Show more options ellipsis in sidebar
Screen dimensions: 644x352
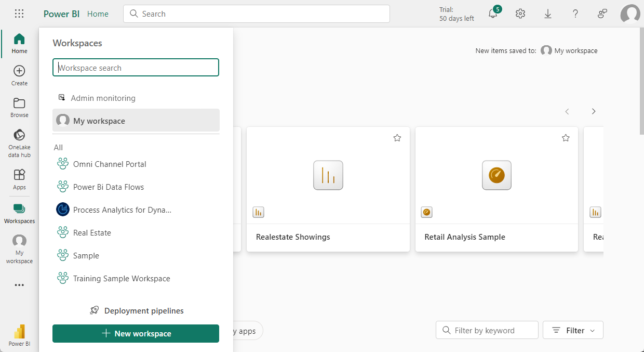pos(19,285)
